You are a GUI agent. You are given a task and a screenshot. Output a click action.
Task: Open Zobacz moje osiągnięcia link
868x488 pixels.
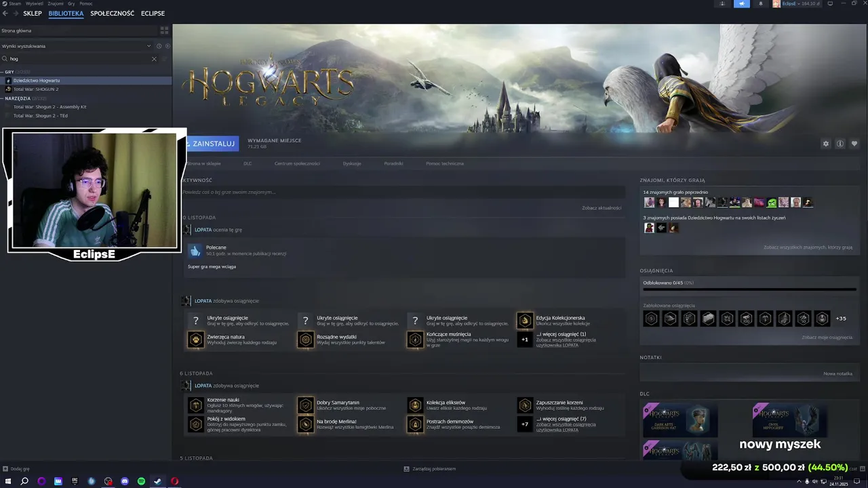click(827, 337)
